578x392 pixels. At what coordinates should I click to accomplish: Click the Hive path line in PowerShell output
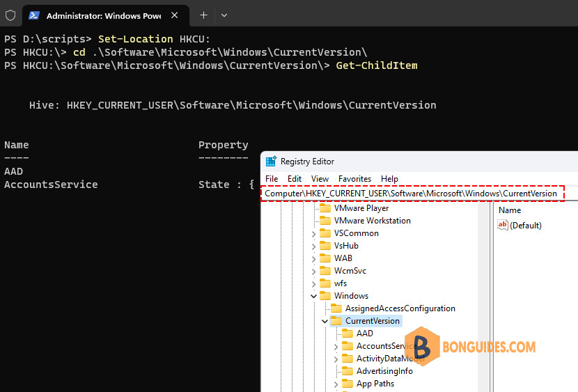pyautogui.click(x=233, y=105)
